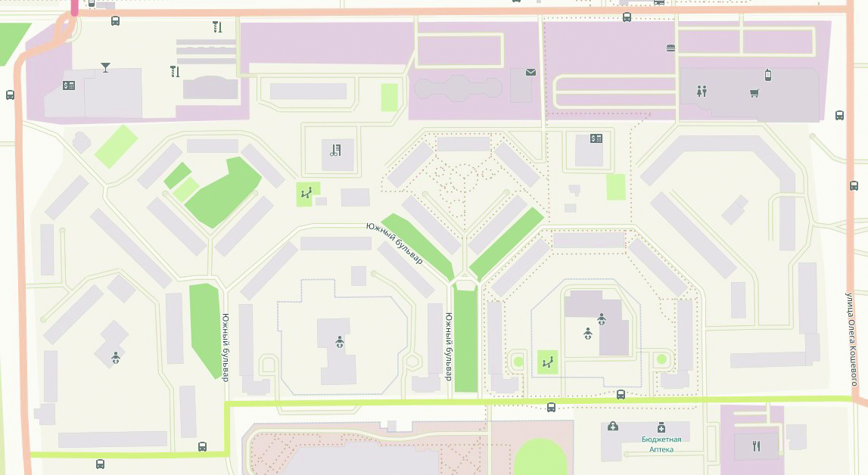868x475 pixels.
Task: Click the martini glass bar icon
Action: 105,67
